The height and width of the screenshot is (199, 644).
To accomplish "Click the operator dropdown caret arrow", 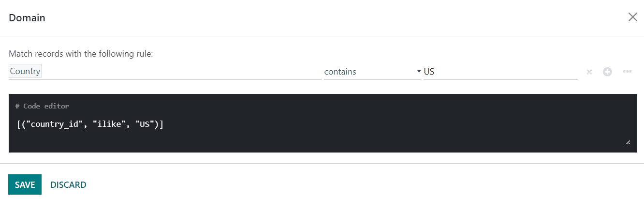I will (419, 72).
